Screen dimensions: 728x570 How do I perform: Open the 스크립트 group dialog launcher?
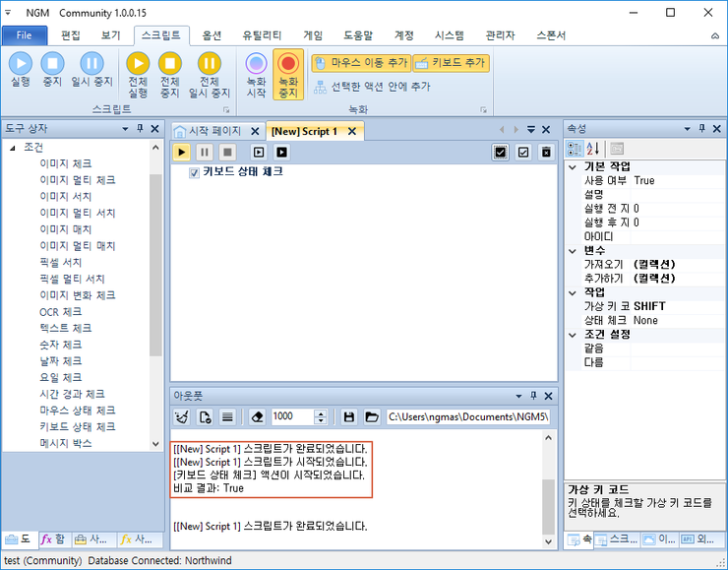coord(226,110)
